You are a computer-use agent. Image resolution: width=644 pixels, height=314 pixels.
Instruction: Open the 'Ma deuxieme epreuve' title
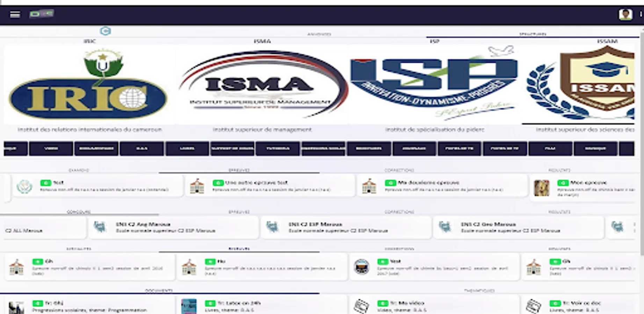[x=428, y=182]
